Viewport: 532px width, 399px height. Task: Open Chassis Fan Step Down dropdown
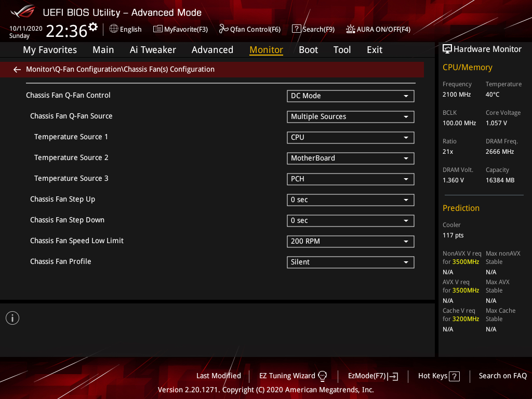351,220
